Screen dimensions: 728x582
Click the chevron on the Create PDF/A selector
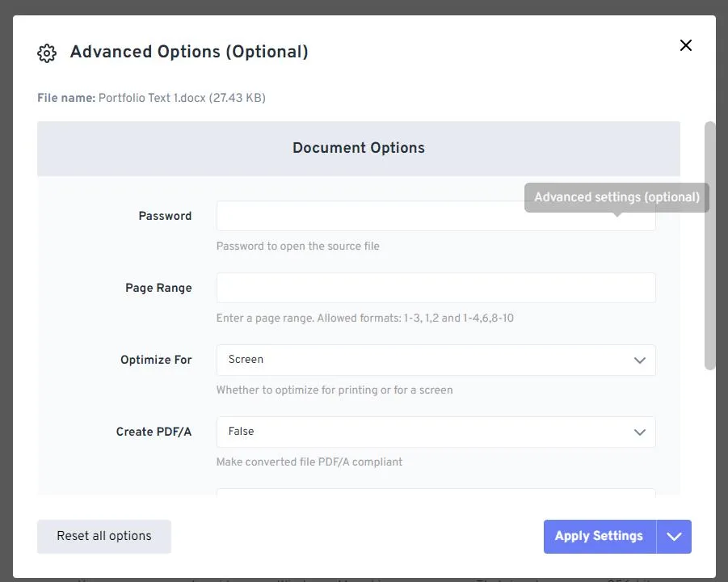(x=640, y=431)
